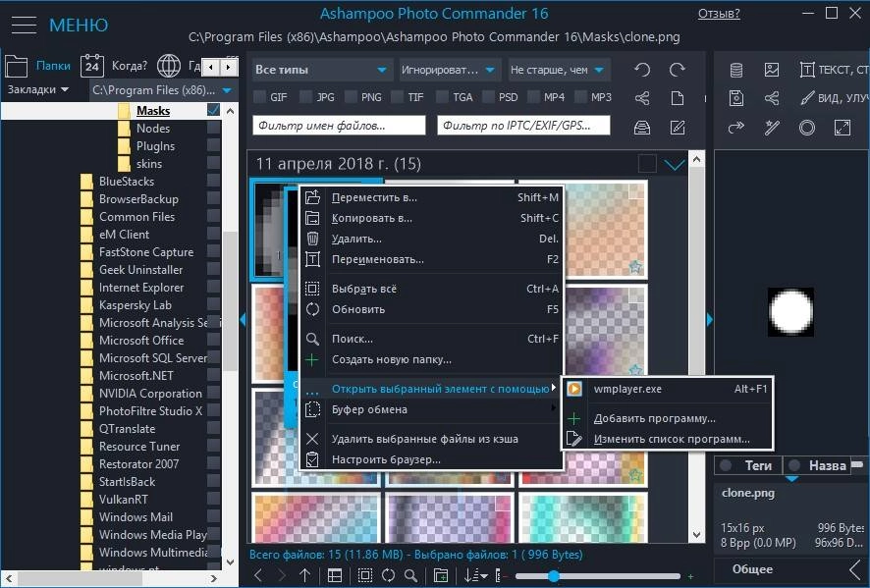Toggle the PNG filter checkbox
Viewport: 870px width, 588px height.
[x=351, y=97]
